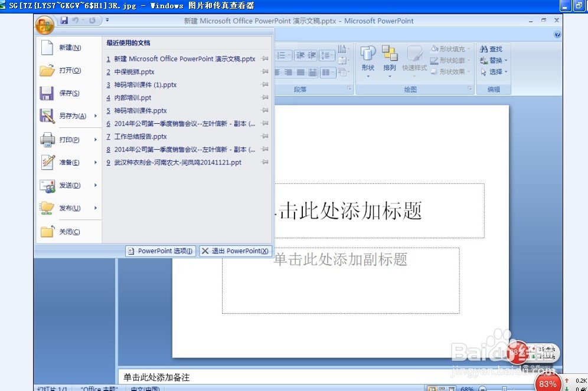Pin 工作总结报告.pptx to recent list
The image size is (588, 391).
264,136
